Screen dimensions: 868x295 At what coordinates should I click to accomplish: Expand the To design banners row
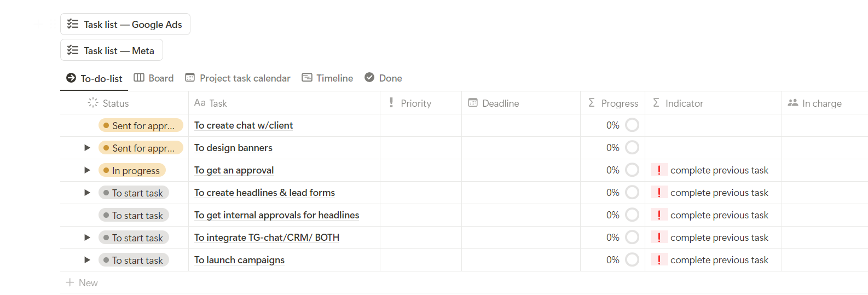click(x=87, y=148)
